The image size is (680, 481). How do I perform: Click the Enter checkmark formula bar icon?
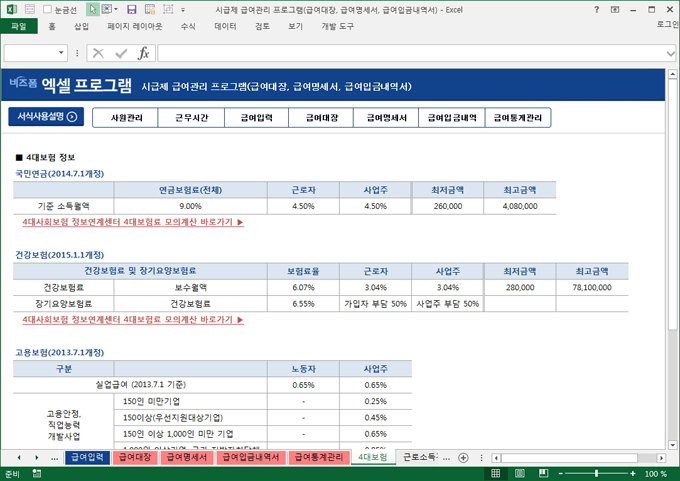[121, 53]
